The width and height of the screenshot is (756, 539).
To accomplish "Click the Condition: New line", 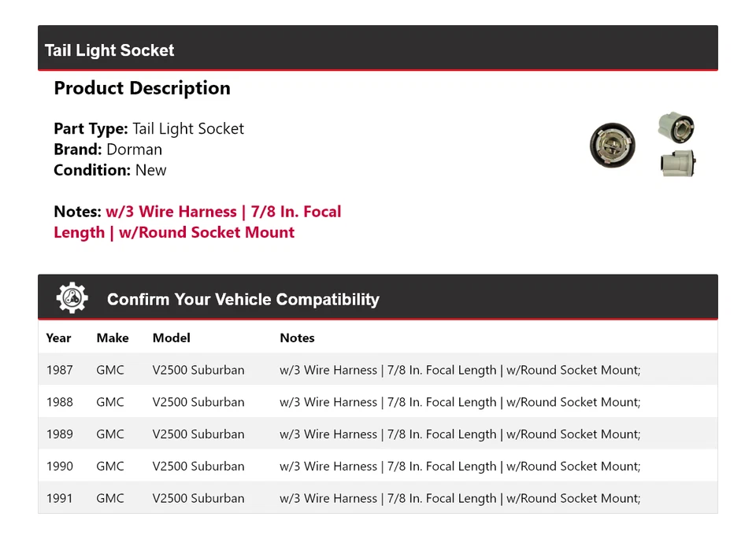I will coord(110,170).
